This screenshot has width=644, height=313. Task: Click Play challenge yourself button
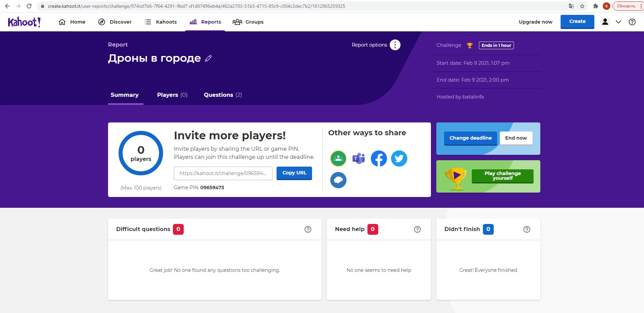503,176
